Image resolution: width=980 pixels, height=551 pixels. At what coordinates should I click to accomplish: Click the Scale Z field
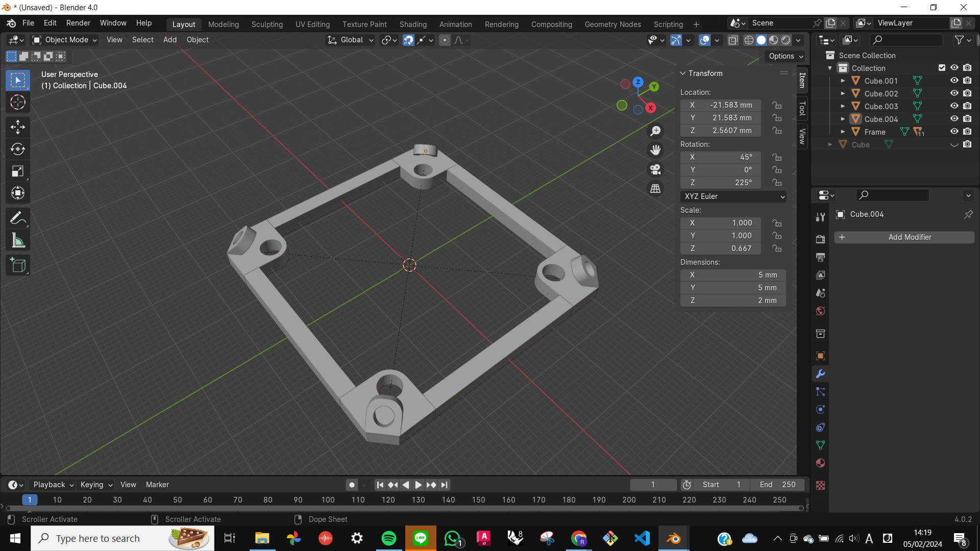coord(720,248)
